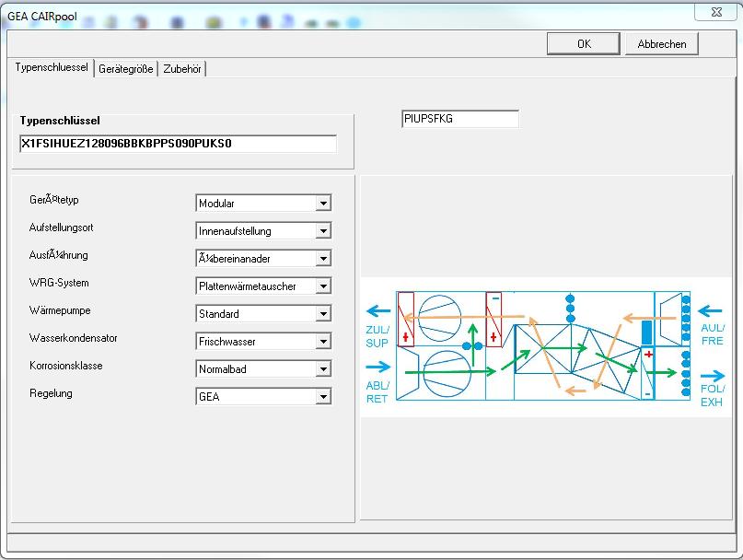Viewport: 743px width, 560px height.
Task: Click the Modular combo box value
Action: point(256,204)
